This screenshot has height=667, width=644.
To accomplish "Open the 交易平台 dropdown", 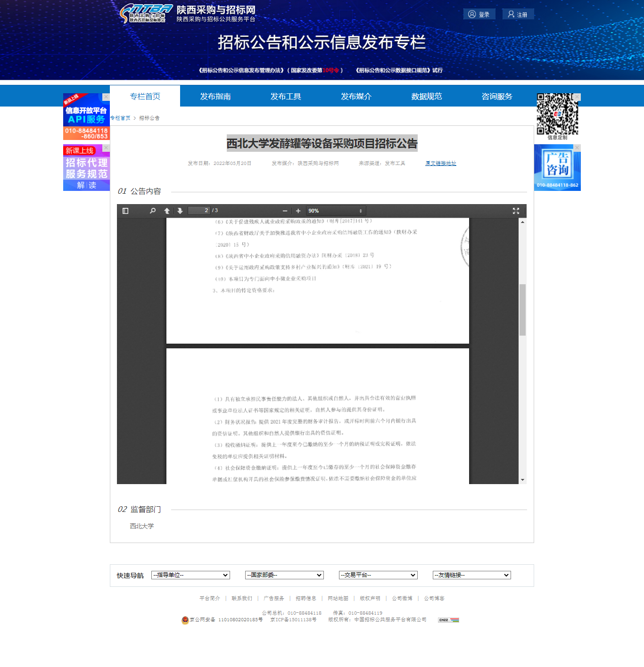I will tap(378, 575).
